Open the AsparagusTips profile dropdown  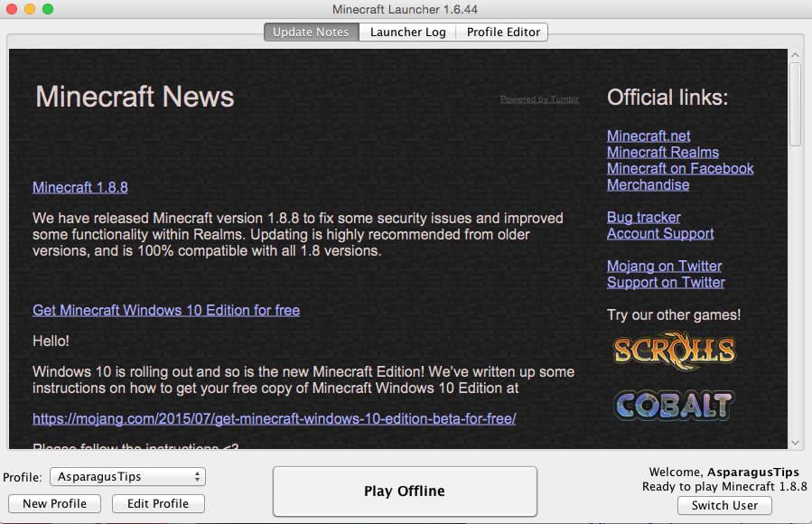point(127,476)
